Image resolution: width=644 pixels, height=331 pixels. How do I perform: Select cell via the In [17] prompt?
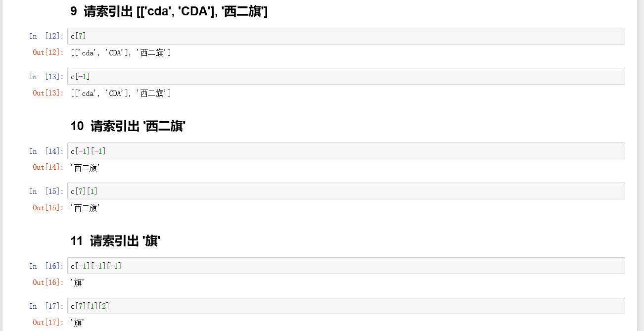point(46,306)
